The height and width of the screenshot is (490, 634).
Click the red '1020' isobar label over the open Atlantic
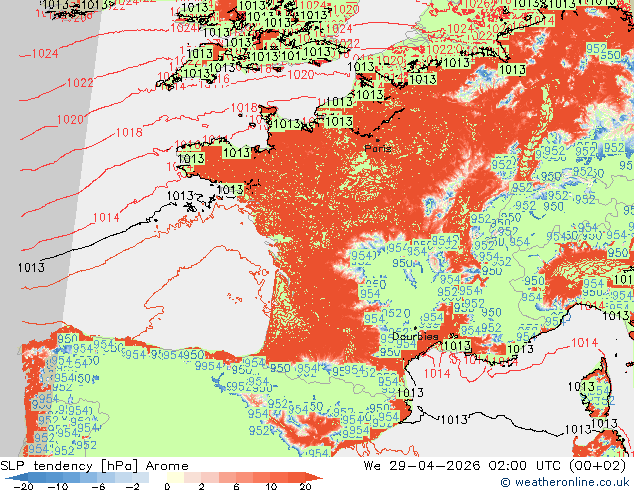(70, 120)
